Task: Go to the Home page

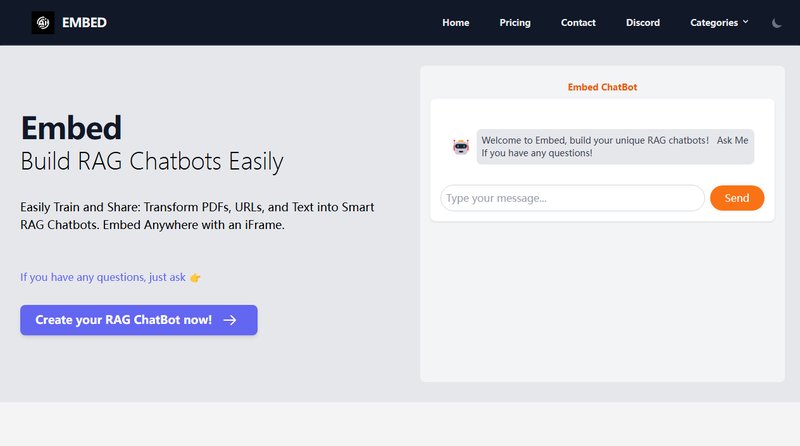Action: click(x=455, y=23)
